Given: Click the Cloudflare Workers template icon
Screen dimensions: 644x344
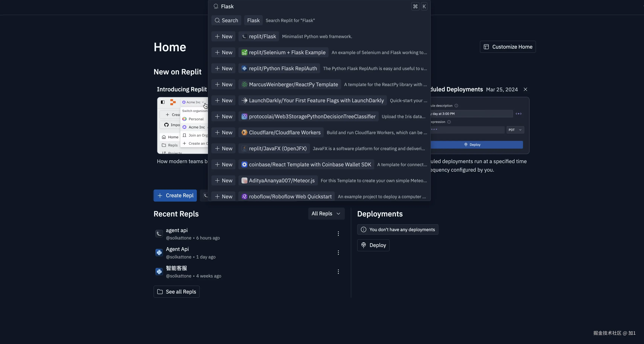Looking at the screenshot, I should click(x=244, y=133).
